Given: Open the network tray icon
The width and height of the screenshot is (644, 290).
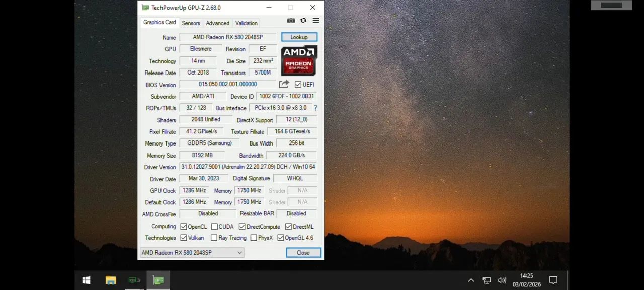Looking at the screenshot, I should pyautogui.click(x=487, y=280).
